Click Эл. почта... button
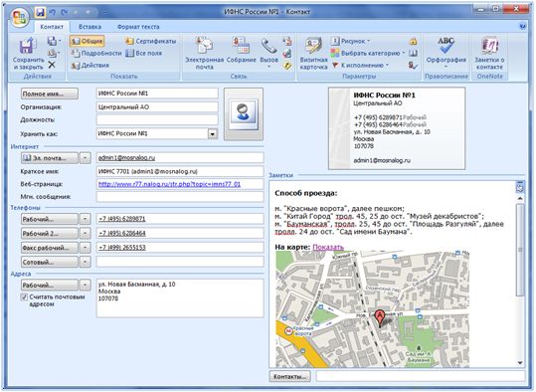The height and width of the screenshot is (392, 536). coord(50,158)
